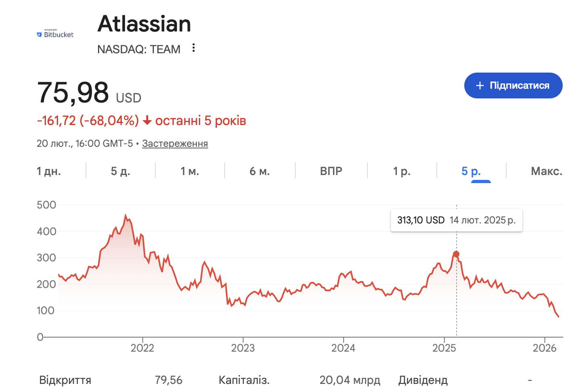Click the Відкриття open price label
The image size is (576, 392).
[65, 380]
